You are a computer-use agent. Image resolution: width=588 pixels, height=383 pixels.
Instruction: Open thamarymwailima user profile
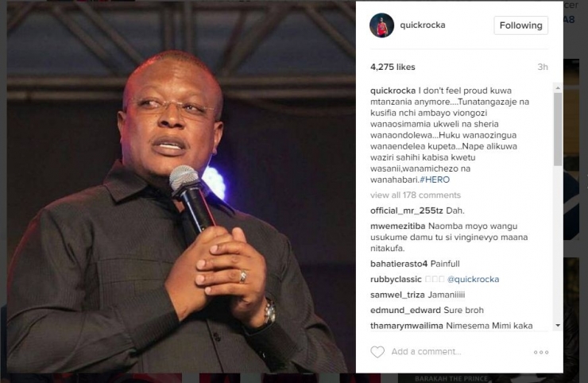pyautogui.click(x=407, y=326)
